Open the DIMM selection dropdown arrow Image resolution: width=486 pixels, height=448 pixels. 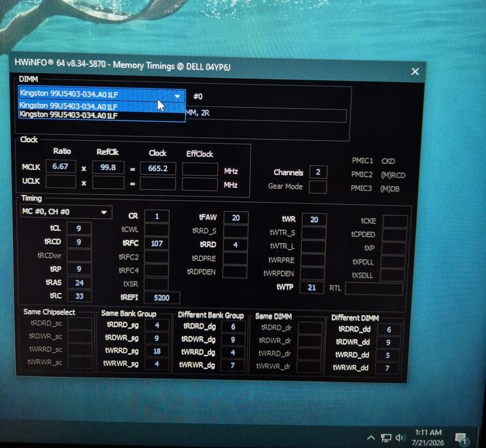coord(177,96)
